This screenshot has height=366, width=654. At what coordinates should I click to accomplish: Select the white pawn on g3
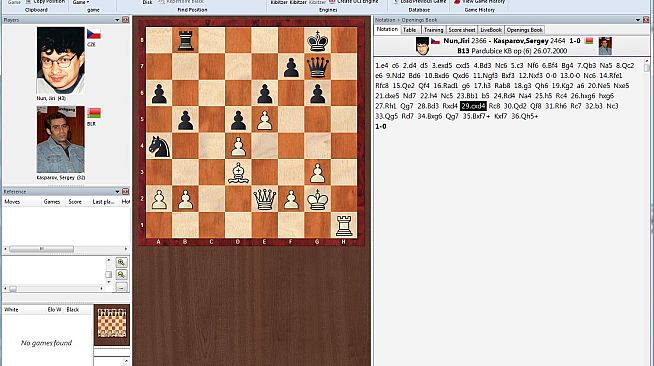[317, 172]
